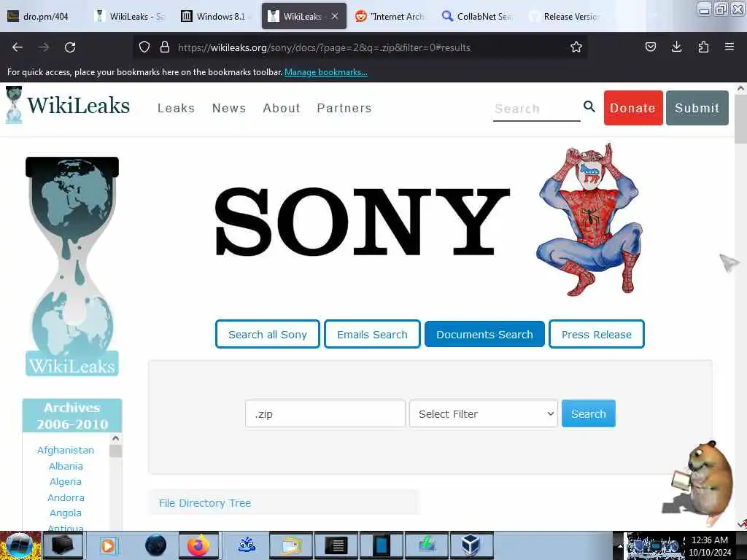
Task: Open the black text window taskbar icon
Action: pos(336,545)
